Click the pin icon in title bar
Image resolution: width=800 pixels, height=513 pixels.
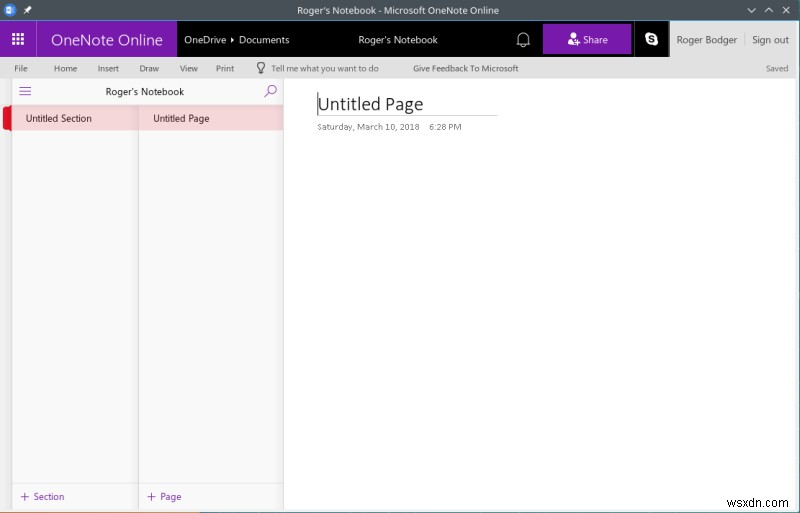coord(28,10)
